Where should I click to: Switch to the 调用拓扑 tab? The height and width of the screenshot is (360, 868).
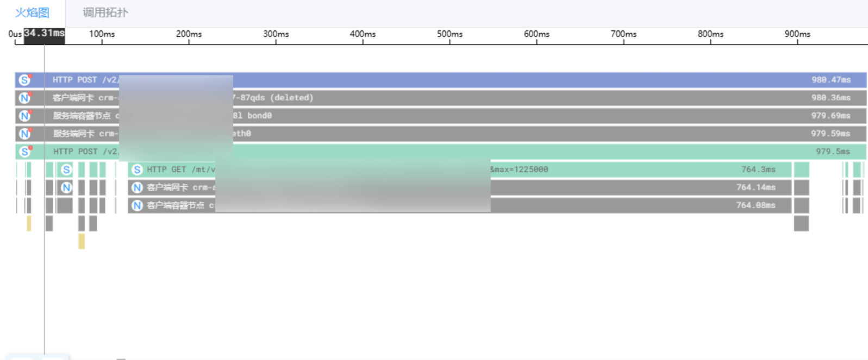[105, 12]
